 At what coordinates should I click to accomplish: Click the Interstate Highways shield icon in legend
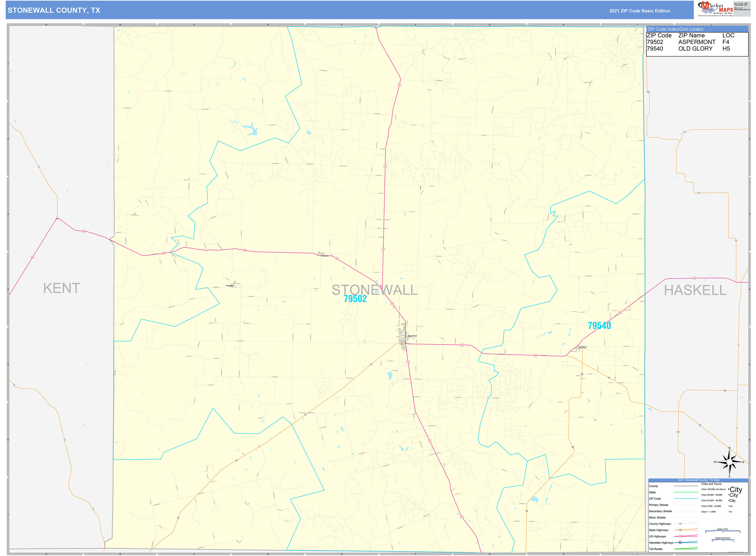[x=680, y=542]
